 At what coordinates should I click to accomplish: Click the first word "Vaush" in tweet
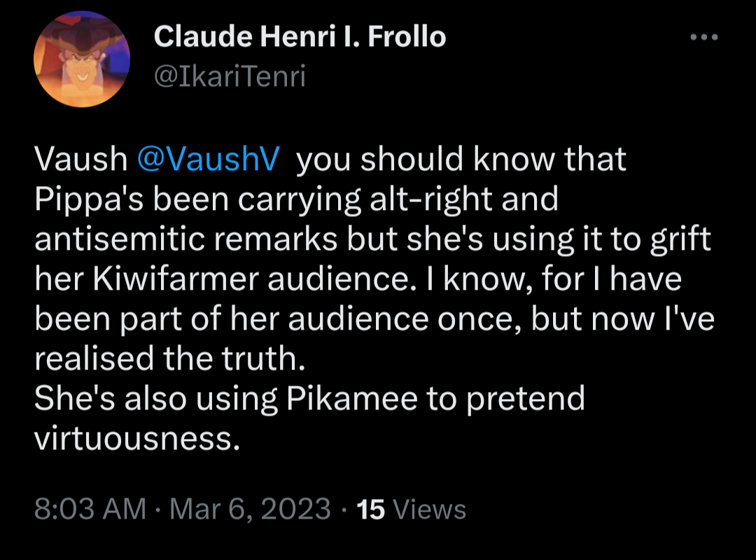point(80,160)
